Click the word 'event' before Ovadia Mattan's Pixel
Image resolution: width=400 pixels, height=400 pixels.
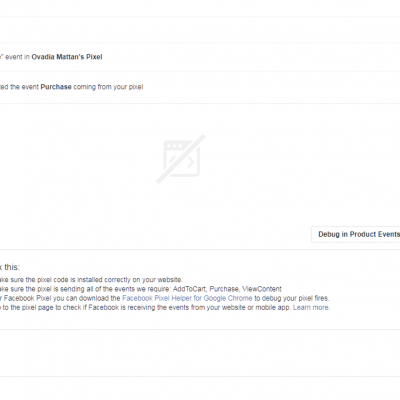click(14, 57)
